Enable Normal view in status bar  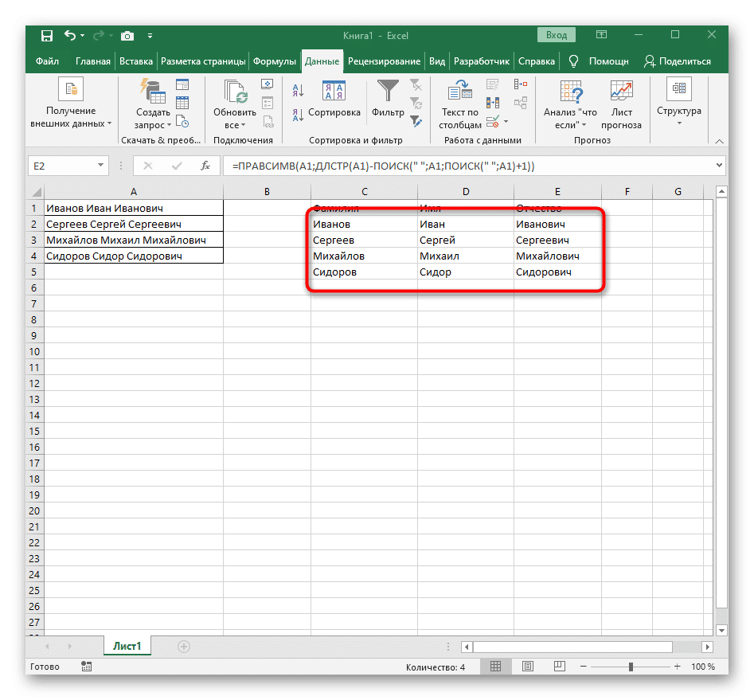[x=496, y=667]
